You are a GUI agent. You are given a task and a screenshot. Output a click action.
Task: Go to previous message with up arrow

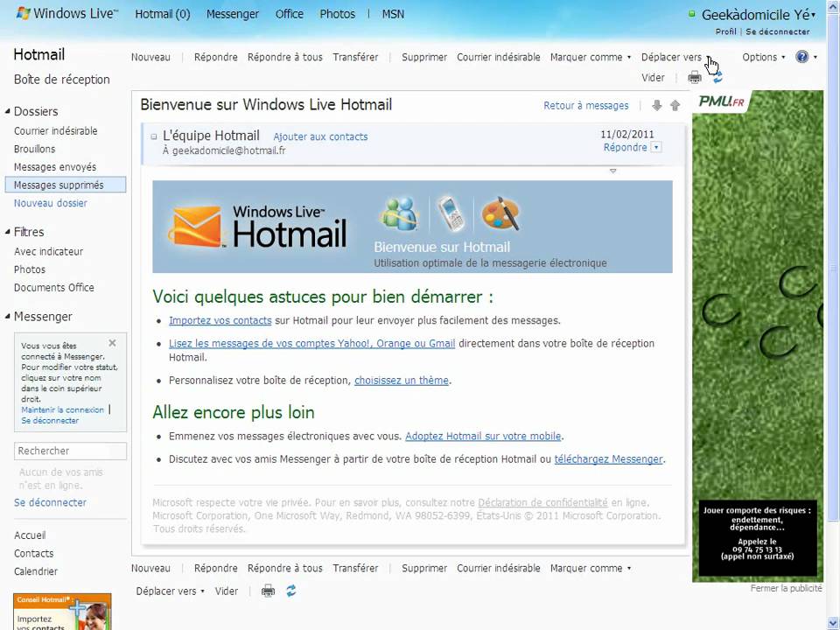[675, 106]
